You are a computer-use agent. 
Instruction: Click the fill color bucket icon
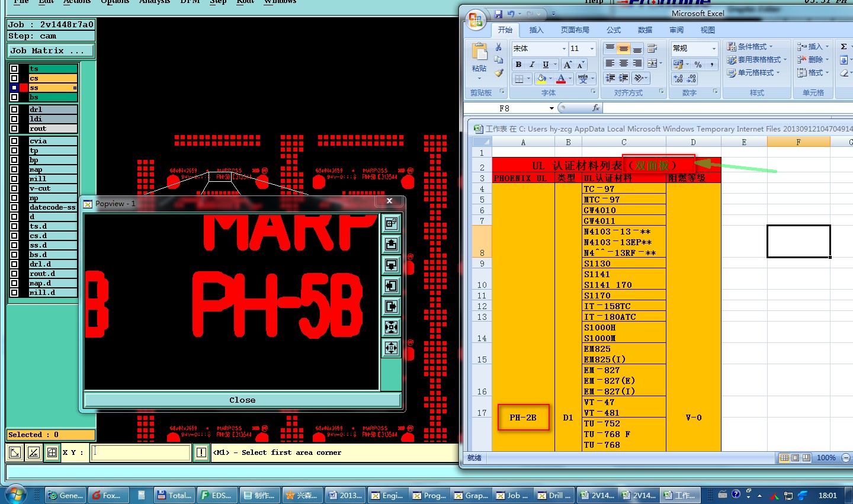pos(541,78)
